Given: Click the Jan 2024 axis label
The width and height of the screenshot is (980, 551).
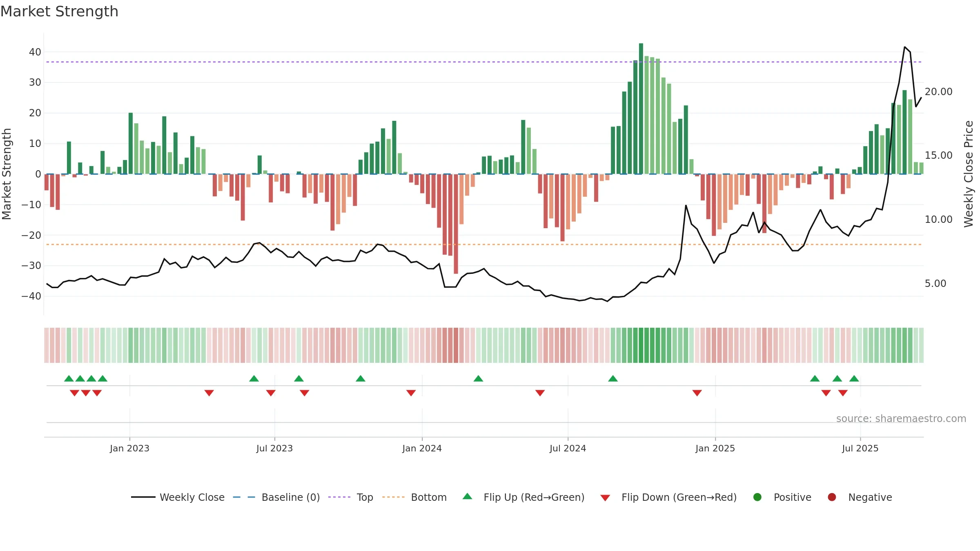Looking at the screenshot, I should pyautogui.click(x=422, y=449).
